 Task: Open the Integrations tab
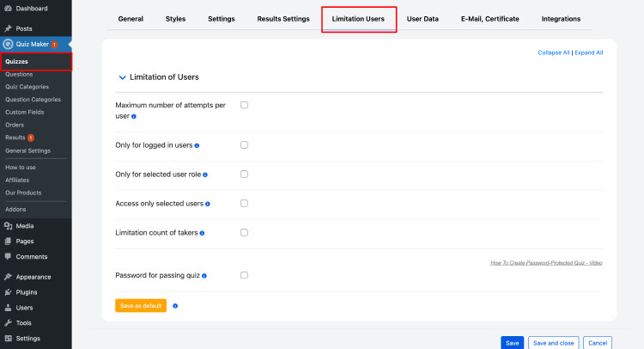(561, 19)
